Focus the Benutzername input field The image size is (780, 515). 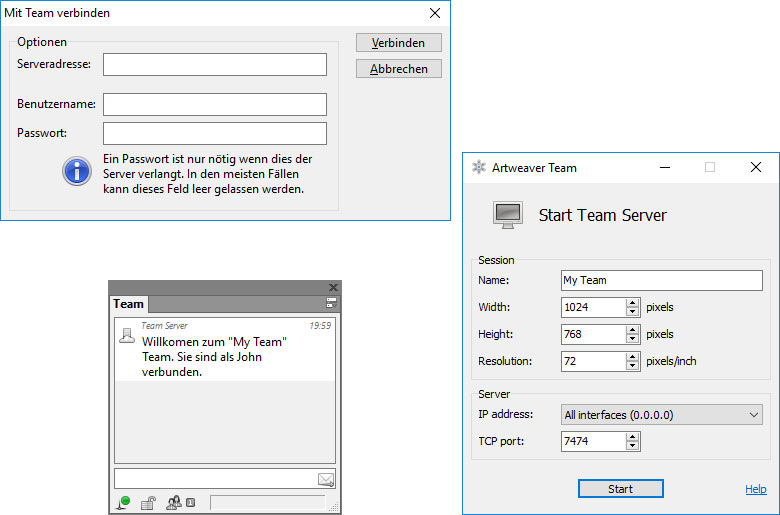tap(215, 104)
